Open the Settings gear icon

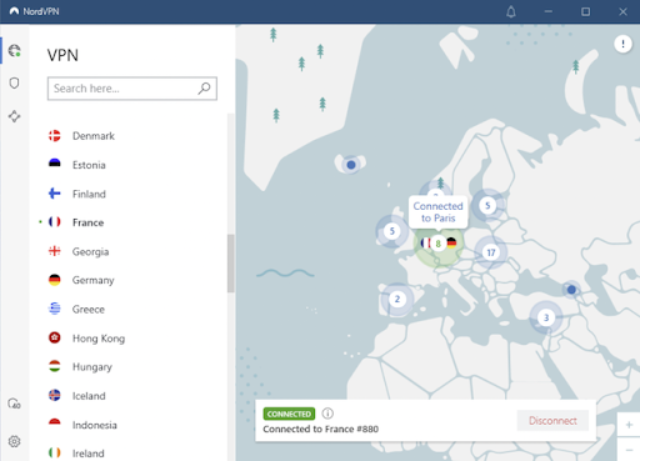click(14, 442)
